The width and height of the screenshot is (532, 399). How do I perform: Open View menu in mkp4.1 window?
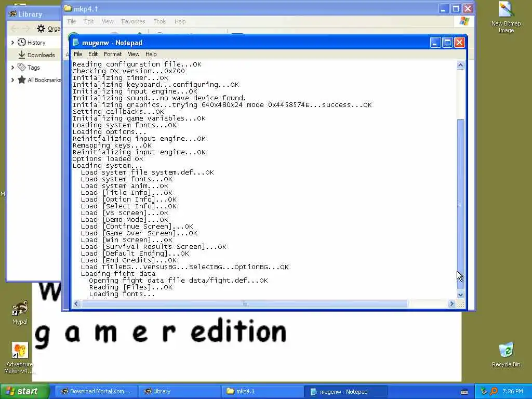(108, 21)
